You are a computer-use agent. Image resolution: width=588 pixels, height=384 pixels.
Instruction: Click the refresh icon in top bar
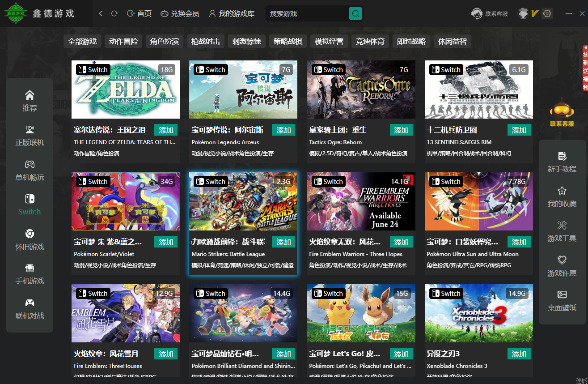[x=114, y=14]
